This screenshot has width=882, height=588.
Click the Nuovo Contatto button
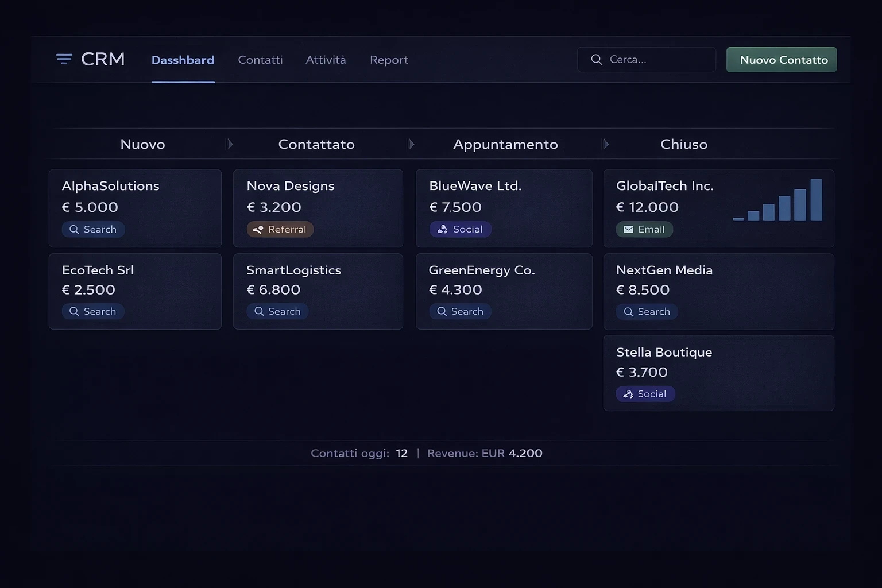(x=782, y=60)
